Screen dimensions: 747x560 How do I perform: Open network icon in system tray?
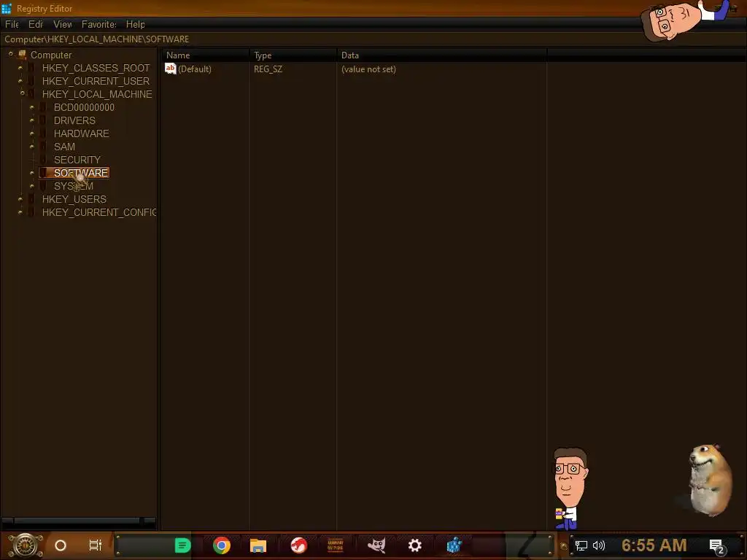(581, 545)
